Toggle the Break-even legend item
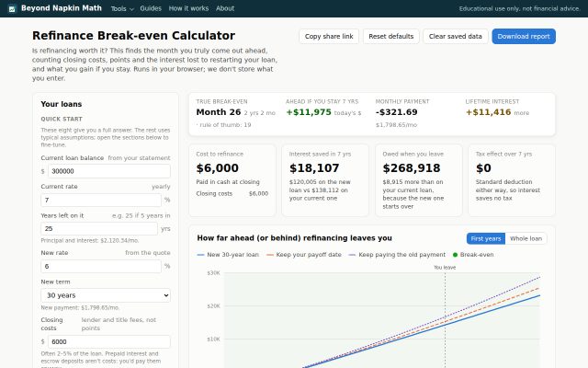 point(473,255)
